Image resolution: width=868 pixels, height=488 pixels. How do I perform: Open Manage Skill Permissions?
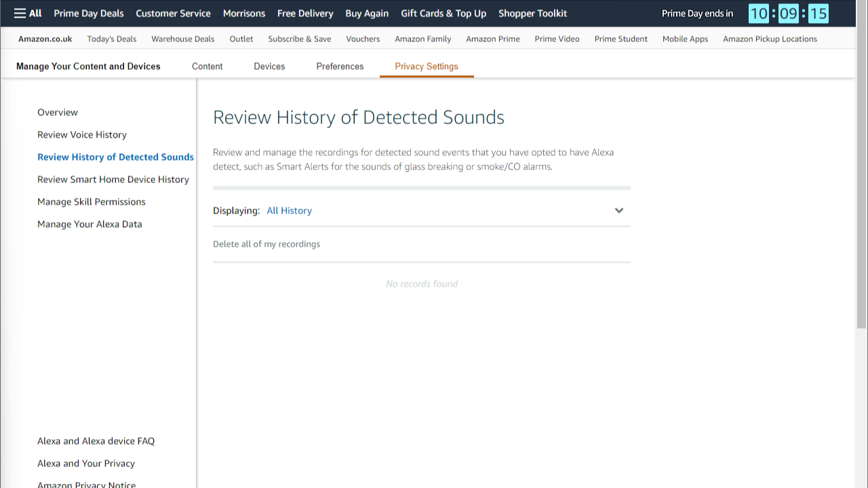(x=92, y=202)
